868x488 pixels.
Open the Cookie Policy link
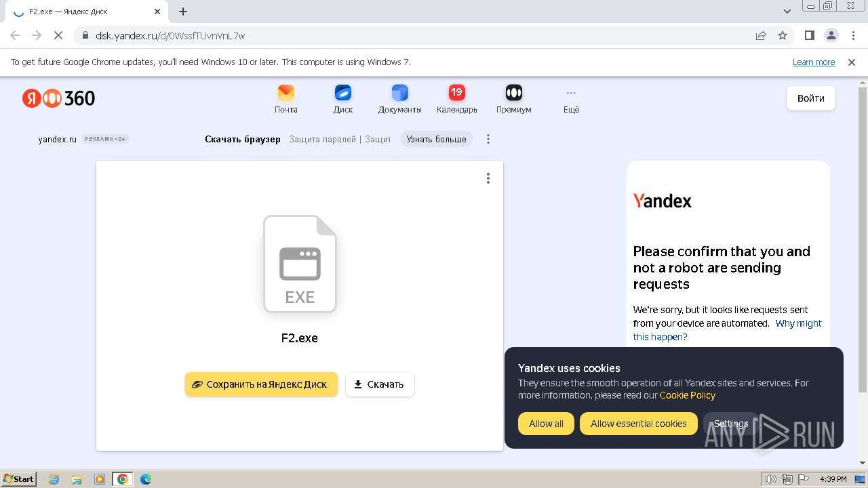click(x=688, y=395)
